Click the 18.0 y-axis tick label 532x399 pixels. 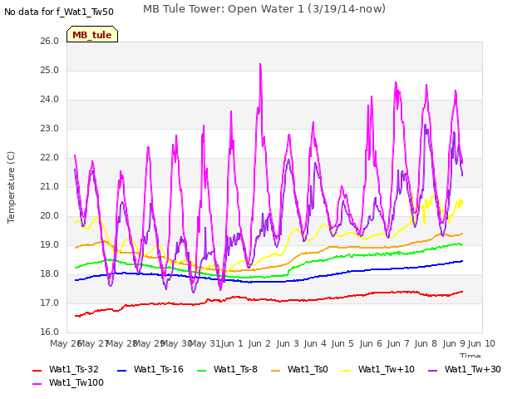coord(50,274)
